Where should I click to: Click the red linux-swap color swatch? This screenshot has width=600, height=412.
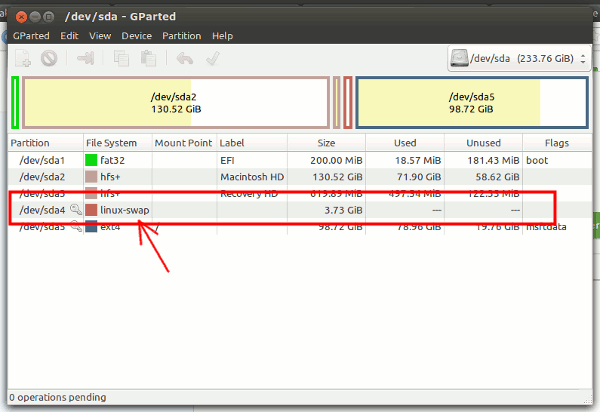click(x=91, y=210)
